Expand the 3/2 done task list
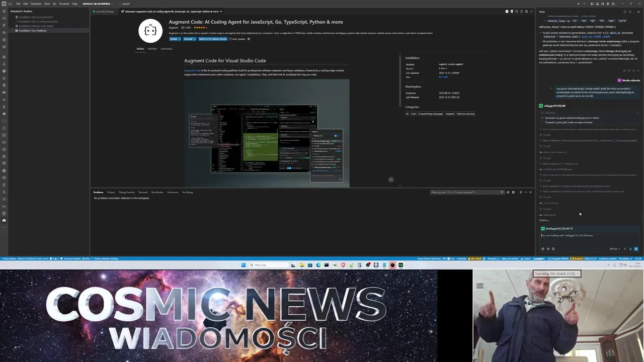 [x=589, y=113]
